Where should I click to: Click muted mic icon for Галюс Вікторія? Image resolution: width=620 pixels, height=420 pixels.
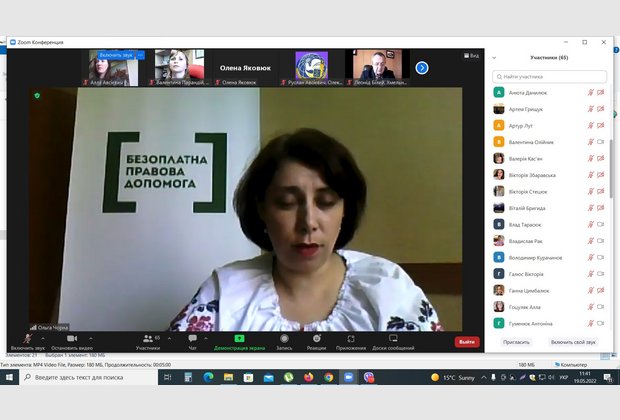(x=591, y=274)
